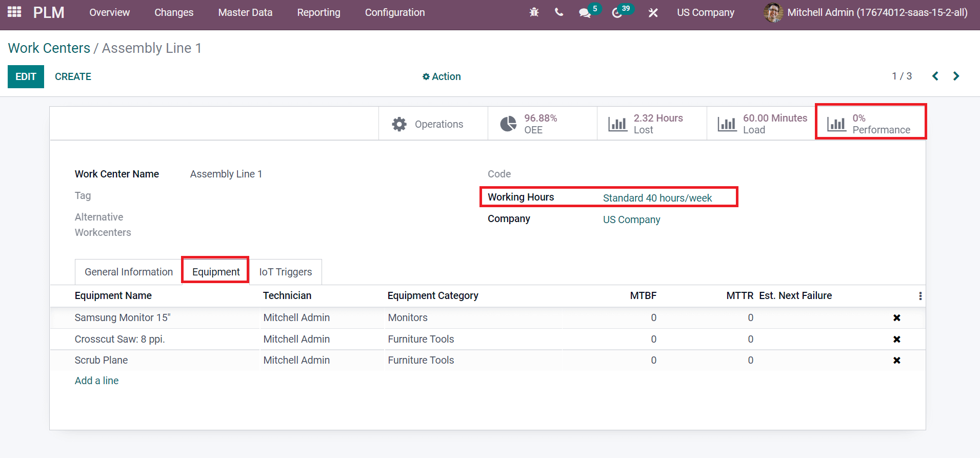This screenshot has height=458, width=980.
Task: Open the phone VoIP icon
Action: (x=559, y=12)
